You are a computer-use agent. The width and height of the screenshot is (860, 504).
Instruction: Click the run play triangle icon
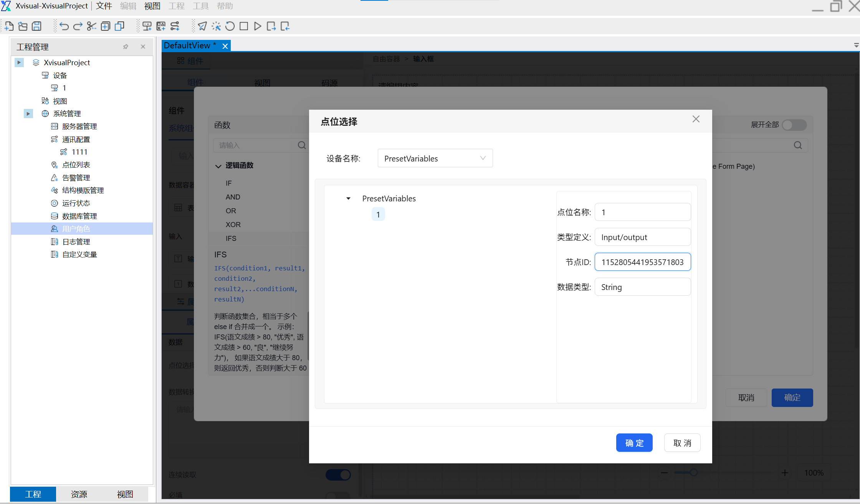[258, 26]
